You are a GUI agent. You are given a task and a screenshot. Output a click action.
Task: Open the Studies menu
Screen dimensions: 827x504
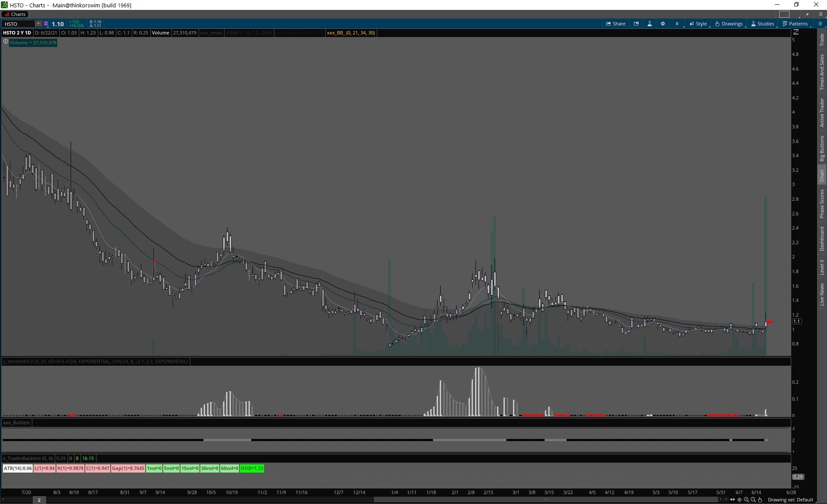[762, 24]
